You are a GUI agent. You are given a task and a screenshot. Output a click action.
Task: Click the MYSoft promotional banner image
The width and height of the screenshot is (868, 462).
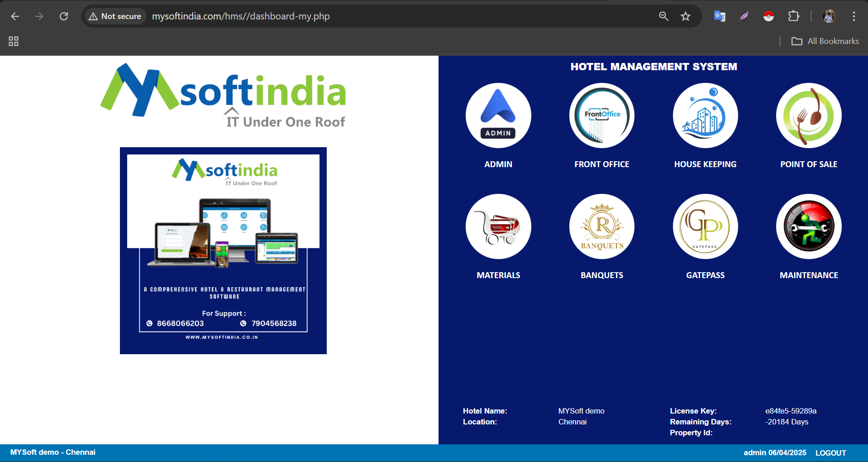[x=223, y=250]
